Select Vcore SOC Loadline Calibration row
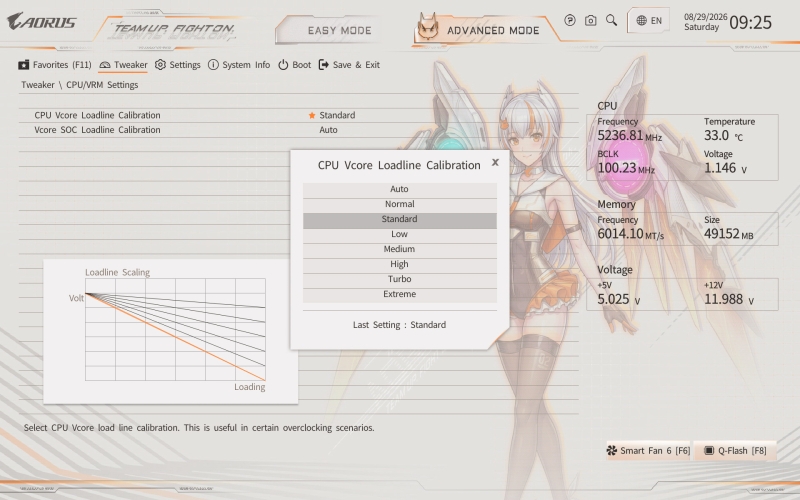 [x=298, y=130]
